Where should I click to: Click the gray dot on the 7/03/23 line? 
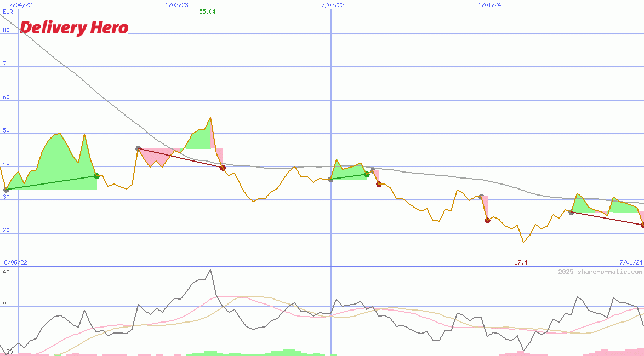[x=330, y=180]
